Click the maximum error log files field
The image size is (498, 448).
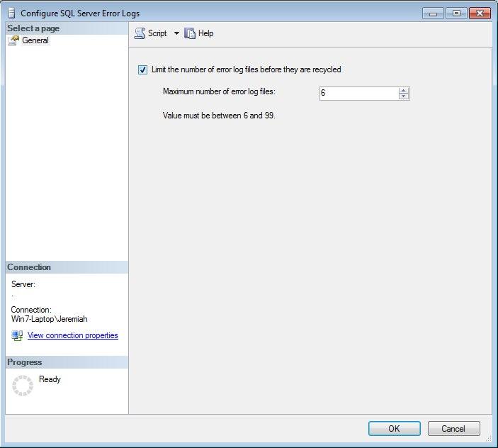coord(358,94)
